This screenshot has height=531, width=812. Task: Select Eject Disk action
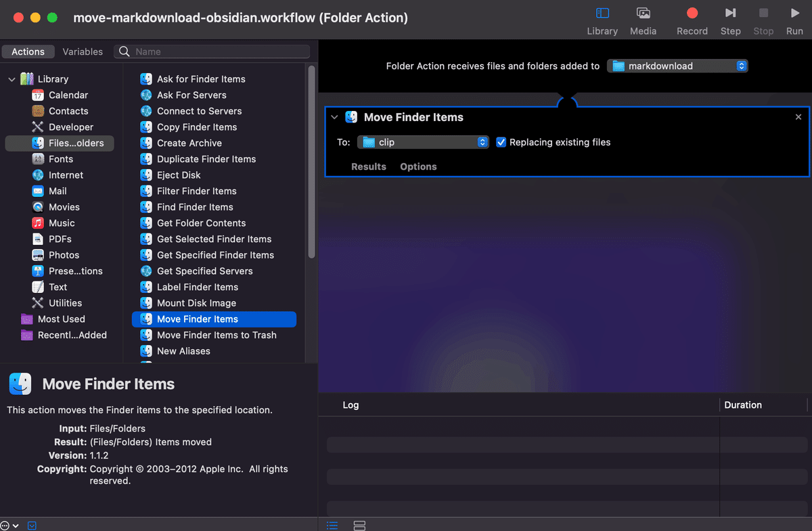click(179, 175)
